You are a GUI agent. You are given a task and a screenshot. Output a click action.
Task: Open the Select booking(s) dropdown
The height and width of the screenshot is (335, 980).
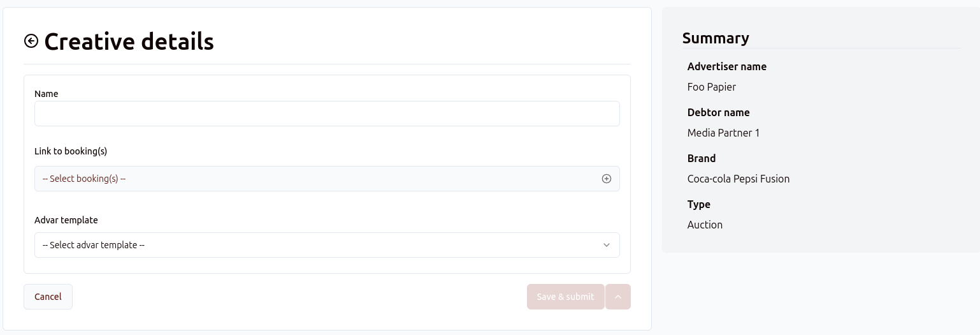pos(319,179)
